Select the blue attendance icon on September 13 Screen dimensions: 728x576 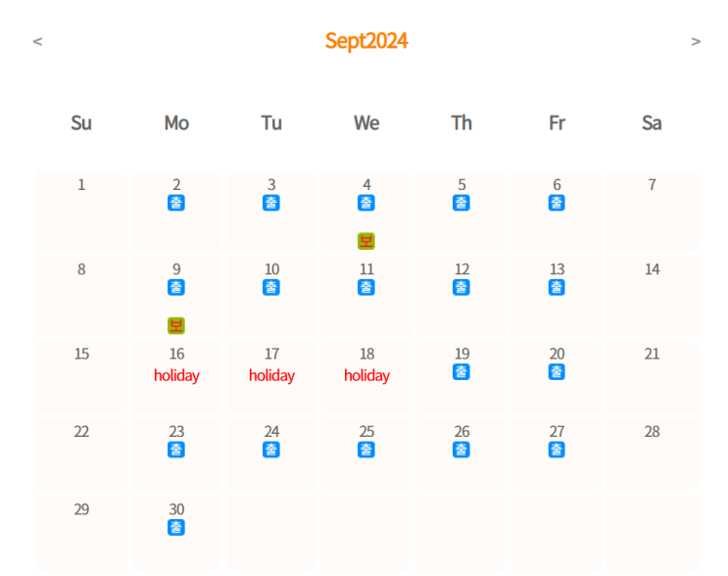click(x=557, y=287)
